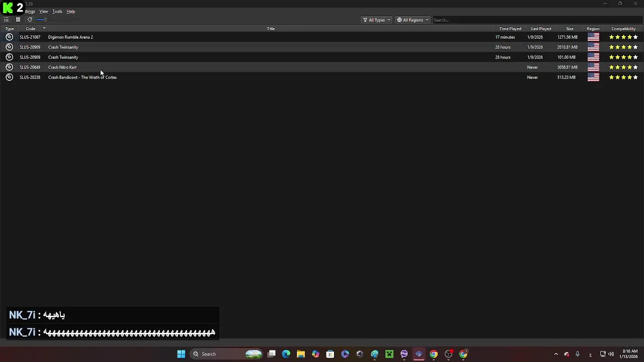This screenshot has height=362, width=644.
Task: Open the Help menu
Action: click(x=71, y=12)
